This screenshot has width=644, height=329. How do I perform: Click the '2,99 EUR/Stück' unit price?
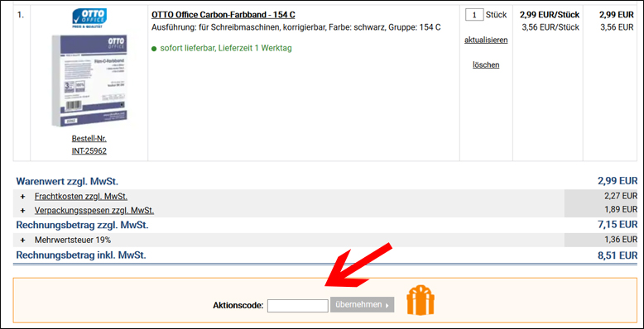tap(550, 15)
